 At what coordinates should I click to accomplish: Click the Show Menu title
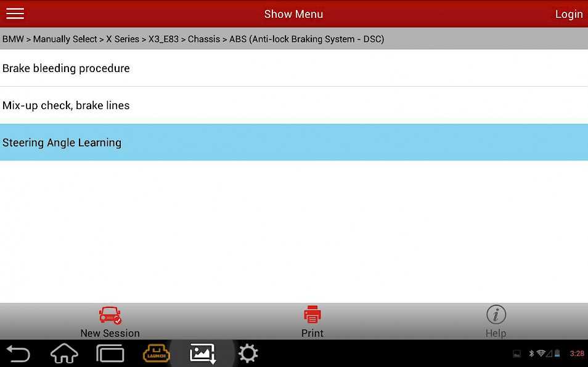[x=293, y=14]
